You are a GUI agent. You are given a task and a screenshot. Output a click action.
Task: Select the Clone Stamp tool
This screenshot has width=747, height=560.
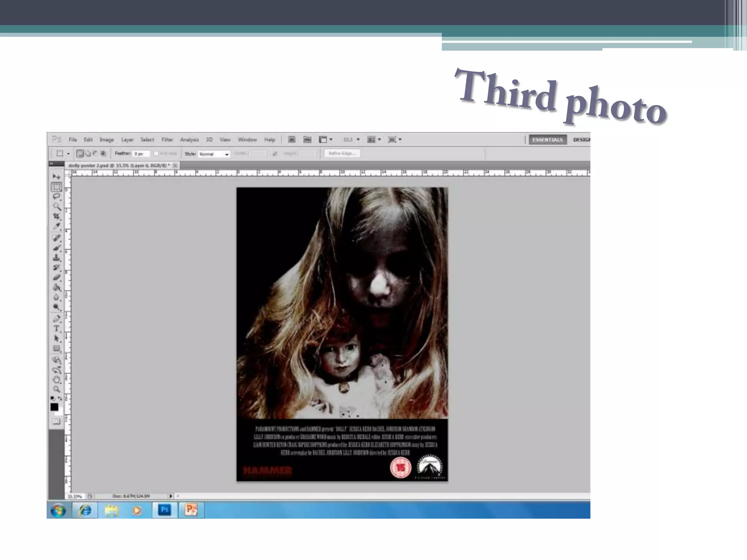pyautogui.click(x=57, y=258)
